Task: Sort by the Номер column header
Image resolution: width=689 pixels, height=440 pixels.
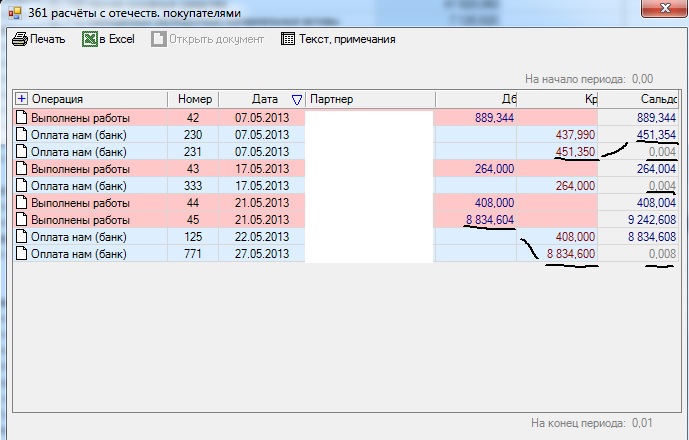Action: (x=195, y=99)
